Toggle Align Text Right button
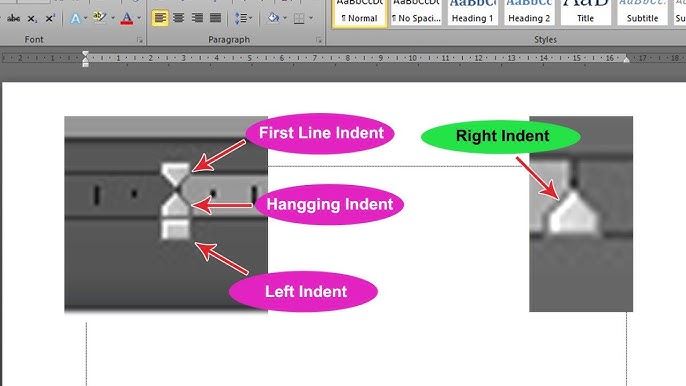 tap(197, 18)
